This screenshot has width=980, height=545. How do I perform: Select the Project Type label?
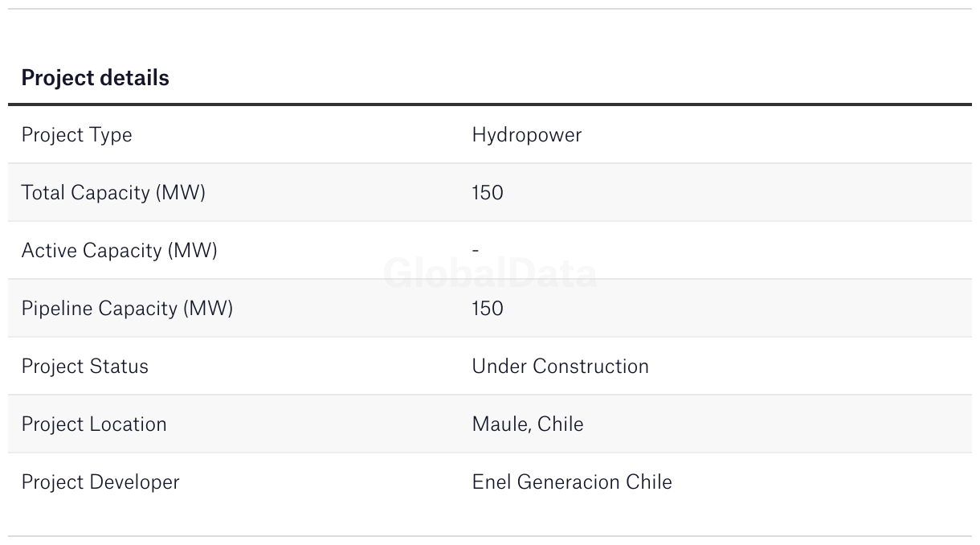coord(76,135)
